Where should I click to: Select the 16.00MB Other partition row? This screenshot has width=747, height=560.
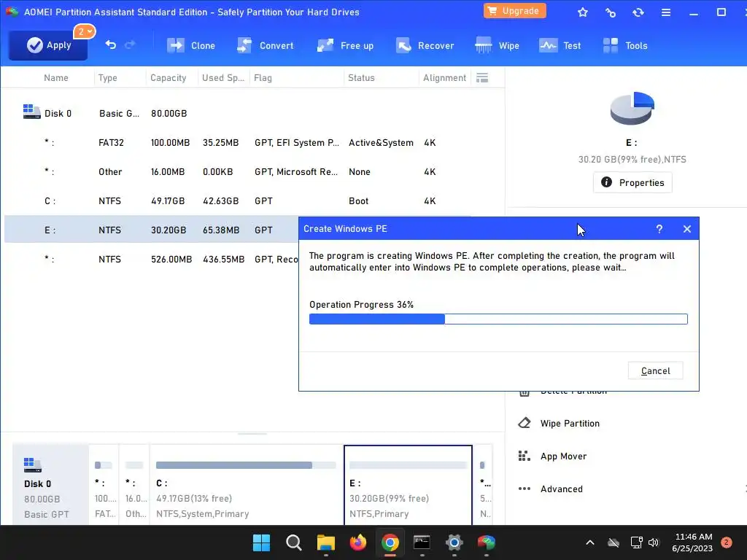[x=239, y=172]
